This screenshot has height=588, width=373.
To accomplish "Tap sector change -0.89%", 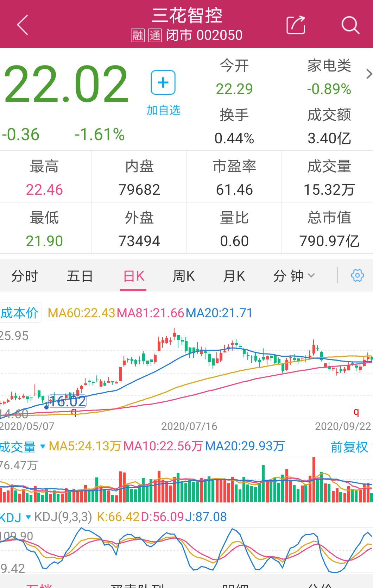I will [329, 89].
